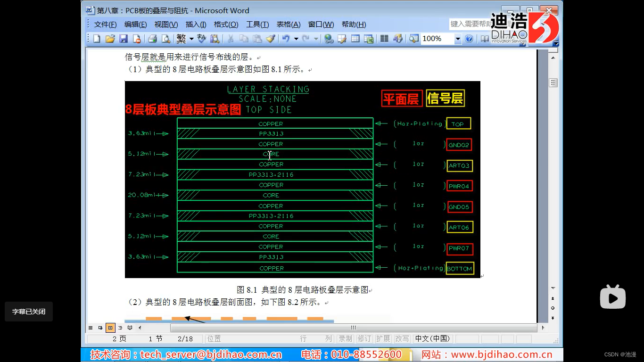
Task: Click the Redo arrow icon
Action: point(306,39)
